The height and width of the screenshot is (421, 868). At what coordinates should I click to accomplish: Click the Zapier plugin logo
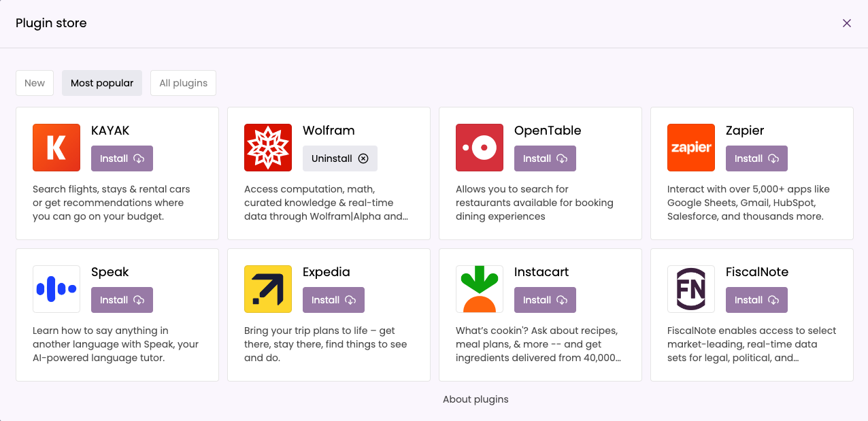691,148
